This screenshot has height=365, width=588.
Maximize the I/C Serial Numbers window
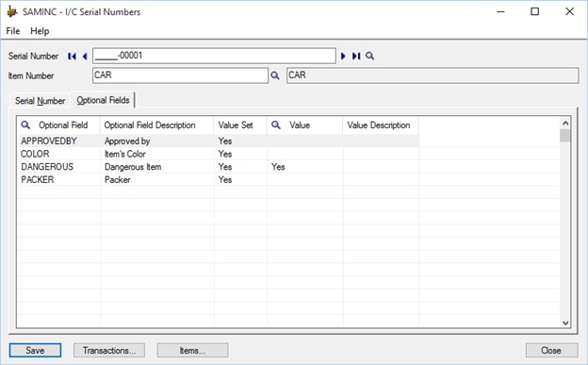click(x=534, y=11)
